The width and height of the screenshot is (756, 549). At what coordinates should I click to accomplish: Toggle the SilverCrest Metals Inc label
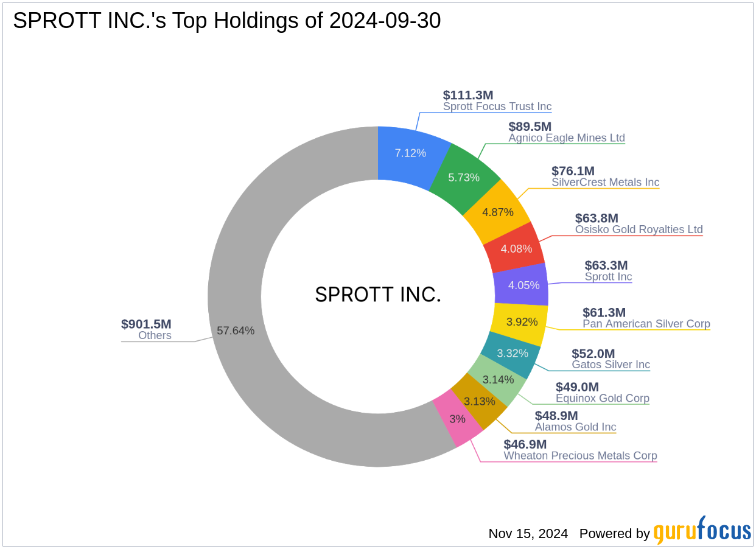[604, 182]
